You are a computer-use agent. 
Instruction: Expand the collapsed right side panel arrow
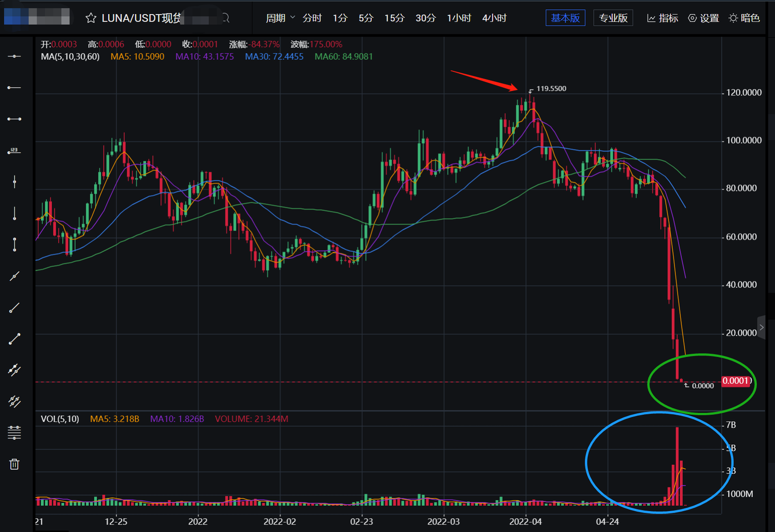tap(761, 327)
